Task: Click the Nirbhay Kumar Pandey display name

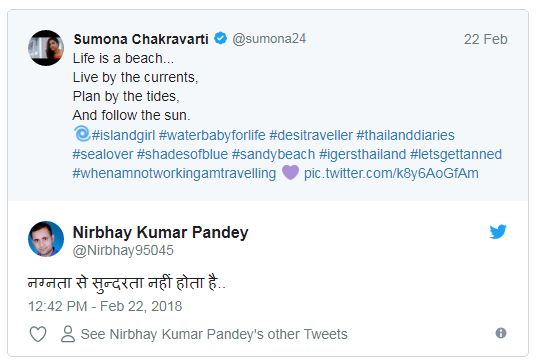Action: pos(161,232)
